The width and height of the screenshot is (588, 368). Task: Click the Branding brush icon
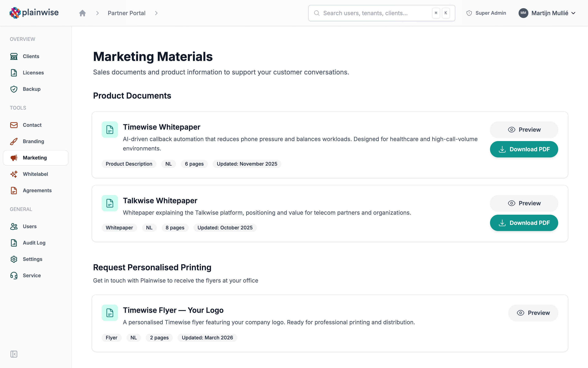(x=14, y=141)
